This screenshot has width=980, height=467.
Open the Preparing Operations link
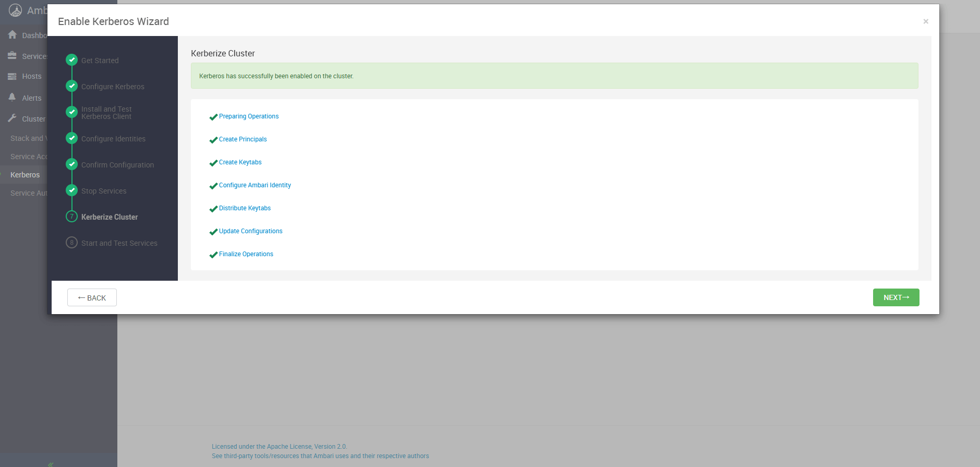tap(249, 116)
